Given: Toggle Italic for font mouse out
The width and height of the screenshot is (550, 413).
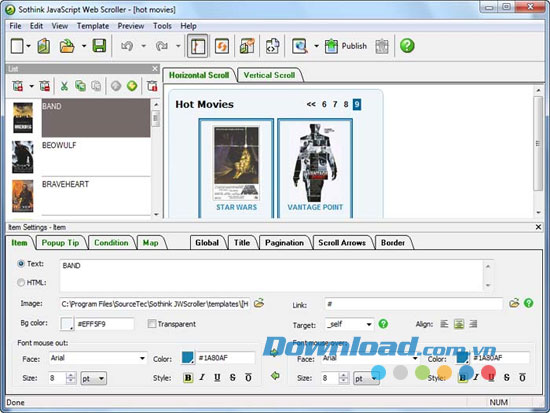Looking at the screenshot, I should coord(202,378).
